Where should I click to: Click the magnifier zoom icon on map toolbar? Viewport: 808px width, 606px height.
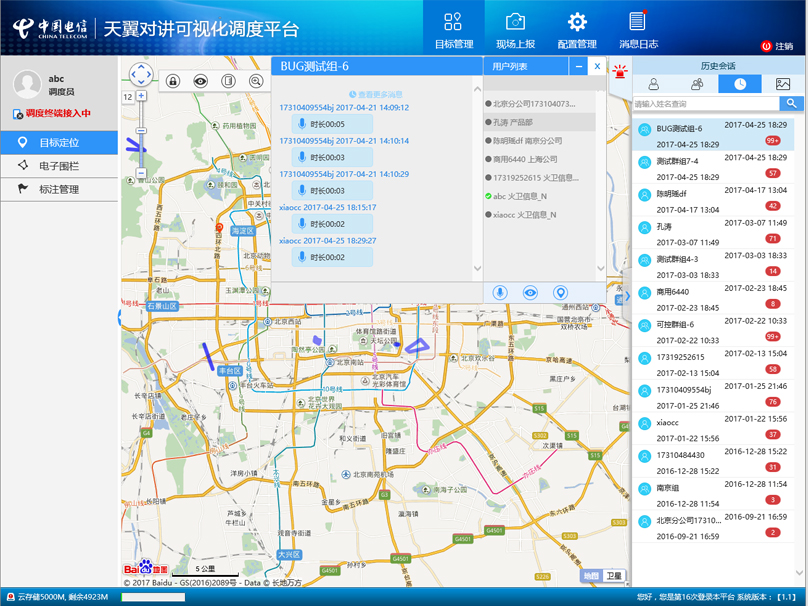pyautogui.click(x=256, y=81)
